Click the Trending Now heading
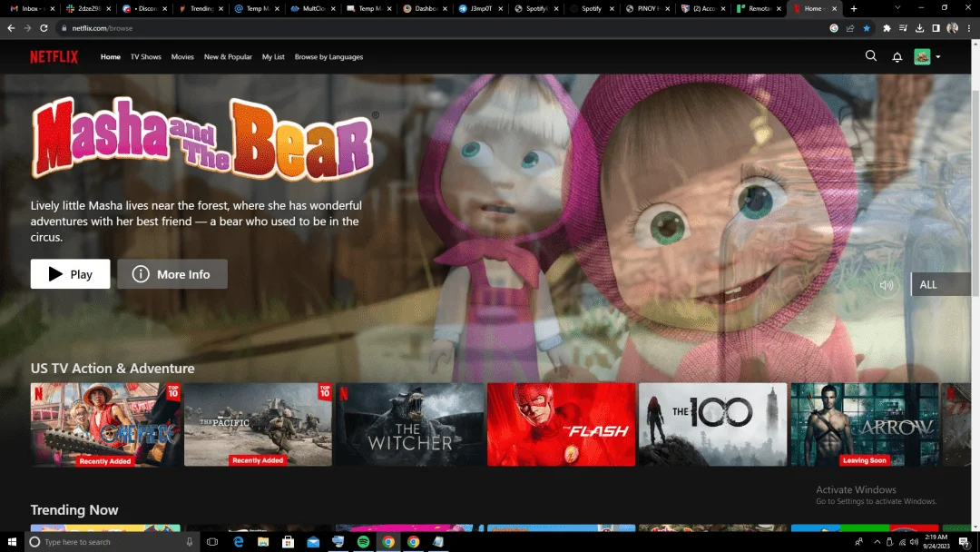 tap(74, 510)
